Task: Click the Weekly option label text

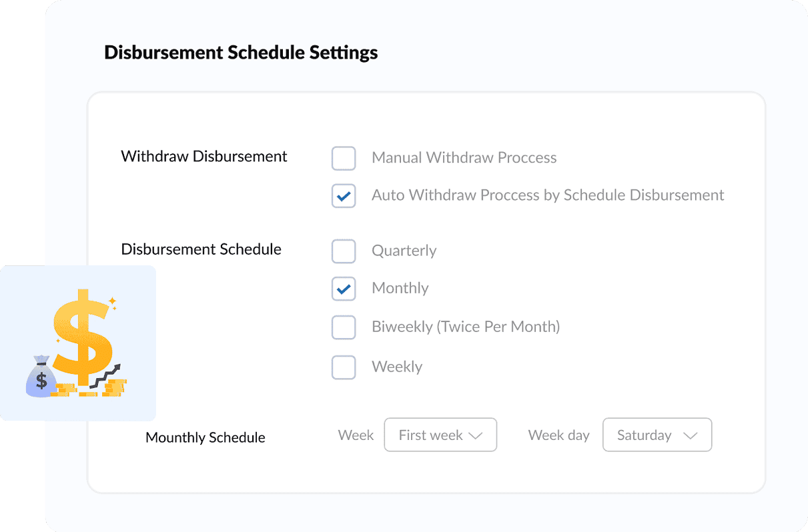Action: click(x=397, y=367)
